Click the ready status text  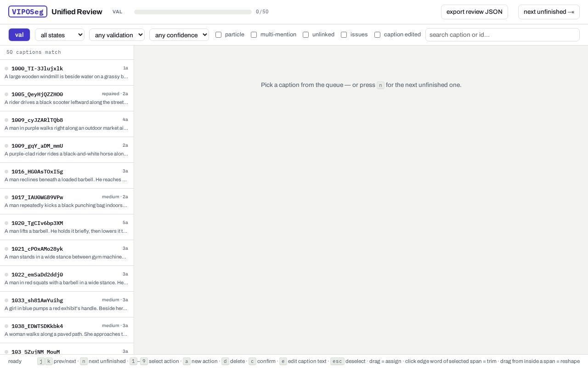coord(15,362)
